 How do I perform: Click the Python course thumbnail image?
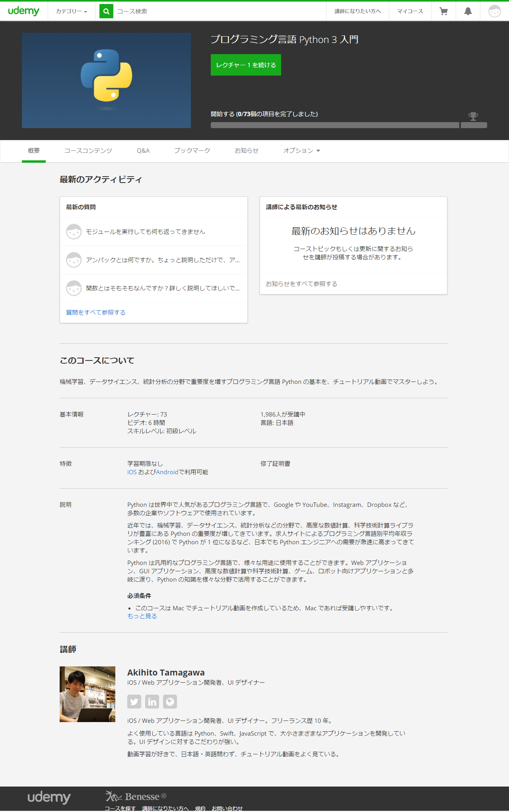click(106, 80)
